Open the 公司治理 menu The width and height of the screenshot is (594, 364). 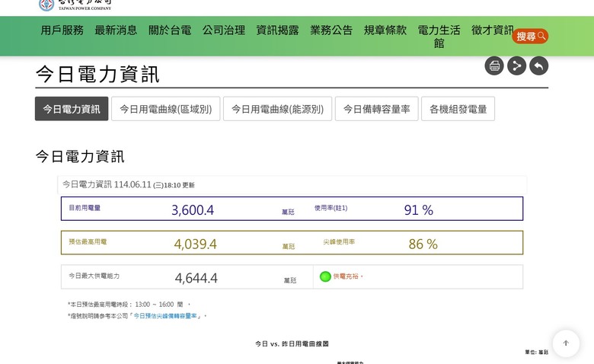click(223, 30)
